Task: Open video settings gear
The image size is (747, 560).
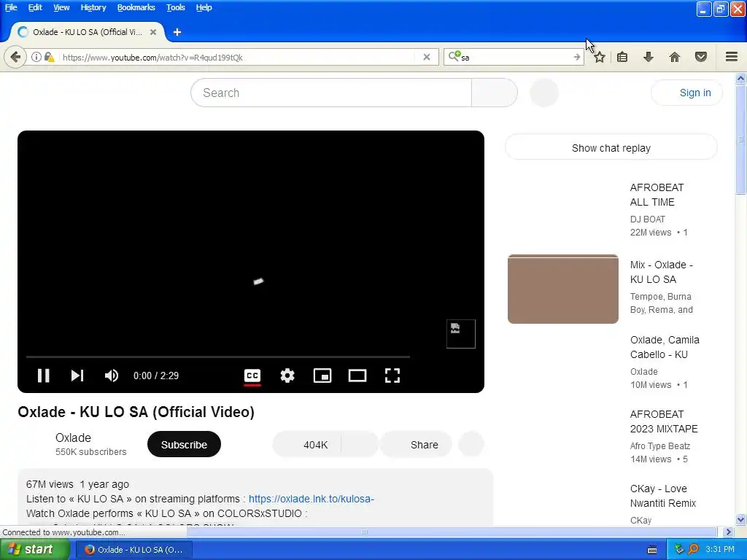Action: (x=287, y=376)
